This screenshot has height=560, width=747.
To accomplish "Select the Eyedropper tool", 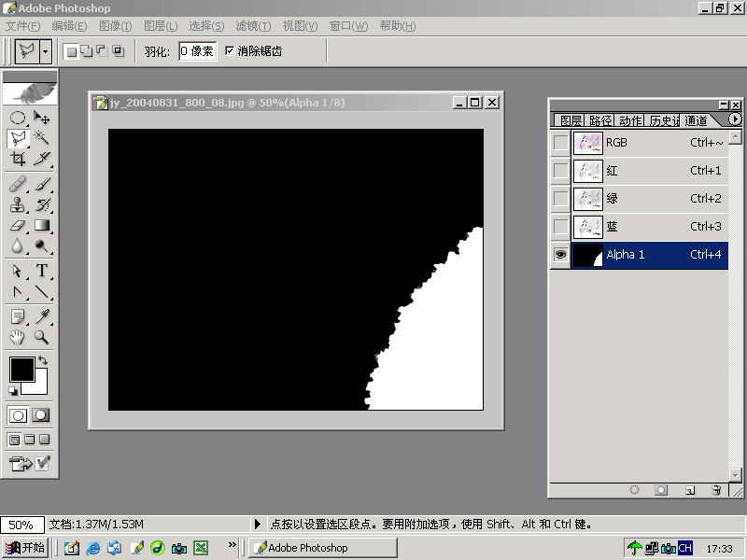I will [x=42, y=316].
